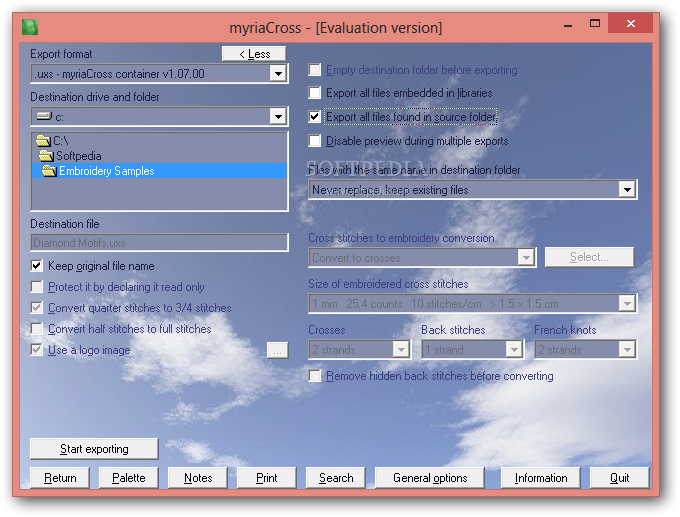Check Remove hidden back stitches before converting
680x517 pixels.
tap(314, 376)
